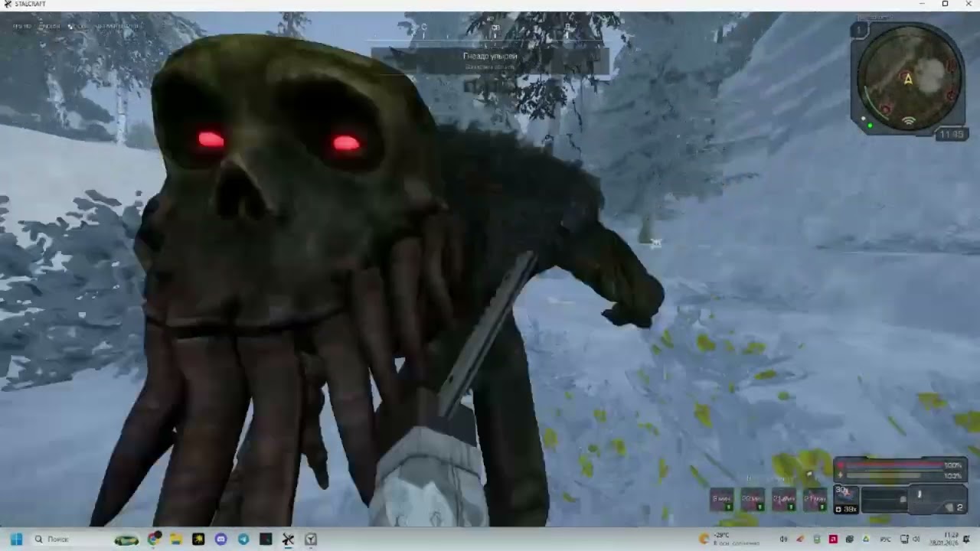Maximize the STALCRAFT window
This screenshot has height=551, width=980.
945,4
